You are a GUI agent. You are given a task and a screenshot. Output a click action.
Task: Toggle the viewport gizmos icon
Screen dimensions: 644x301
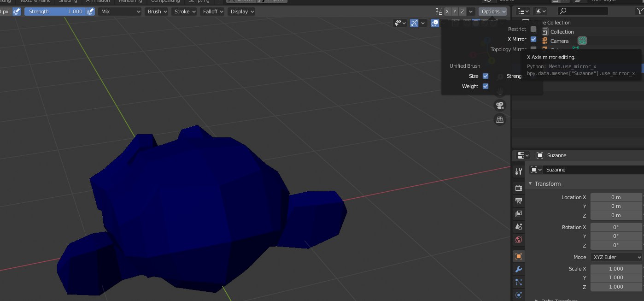pyautogui.click(x=414, y=23)
